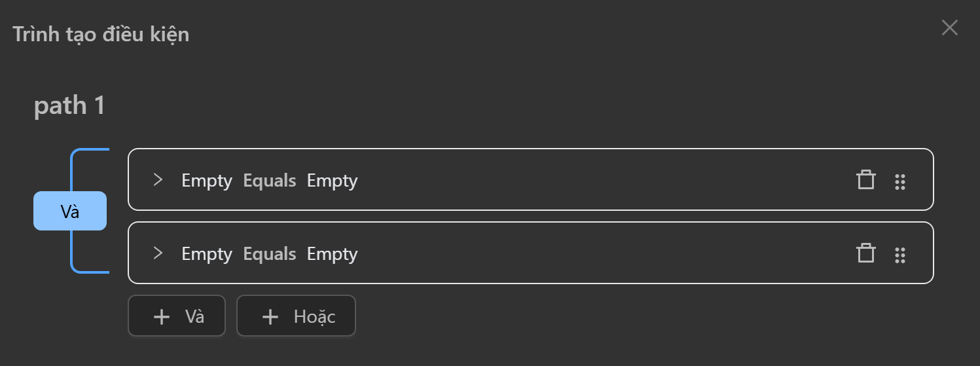Expand the second condition's chevron
The height and width of the screenshot is (366, 980).
tap(157, 253)
